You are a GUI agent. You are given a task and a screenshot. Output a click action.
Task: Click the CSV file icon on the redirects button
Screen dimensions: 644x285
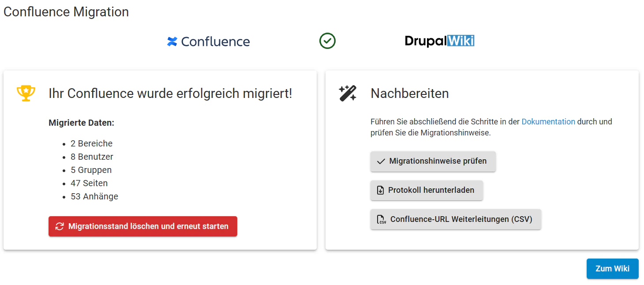381,219
